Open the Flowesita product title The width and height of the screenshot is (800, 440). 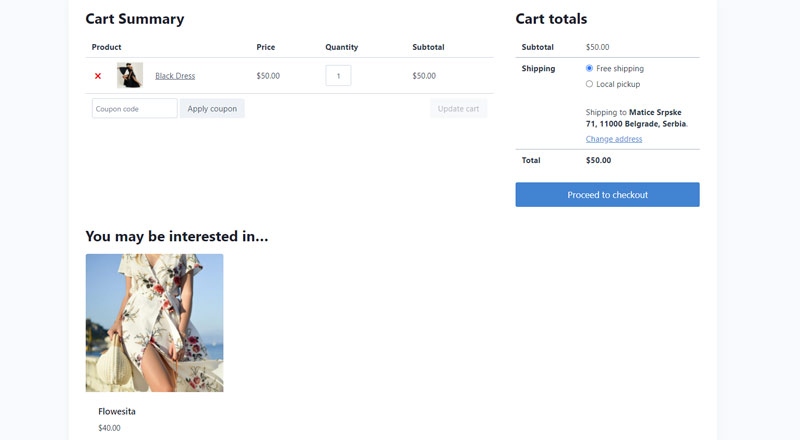pos(117,411)
